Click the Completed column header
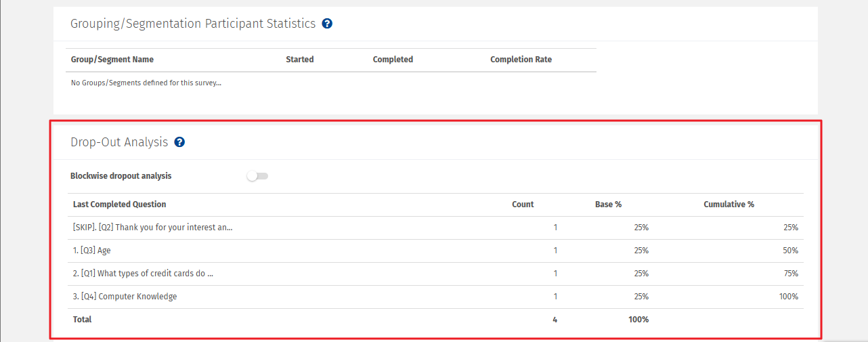 tap(393, 60)
